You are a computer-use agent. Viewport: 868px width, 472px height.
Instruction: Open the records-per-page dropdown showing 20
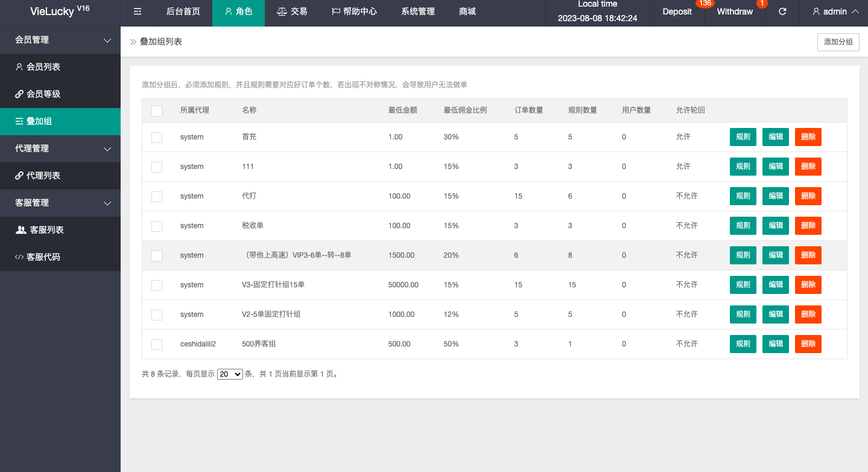[230, 374]
